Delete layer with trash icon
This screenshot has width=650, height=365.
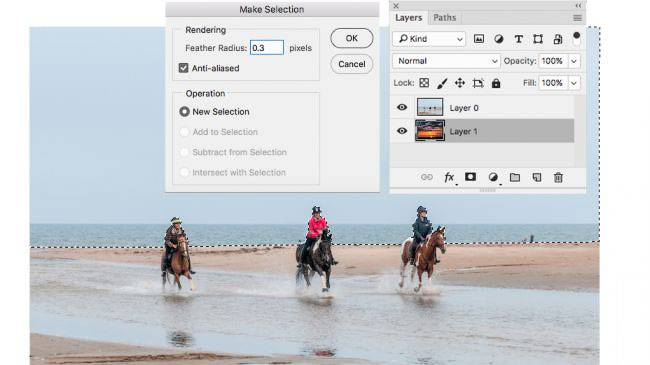click(x=558, y=178)
